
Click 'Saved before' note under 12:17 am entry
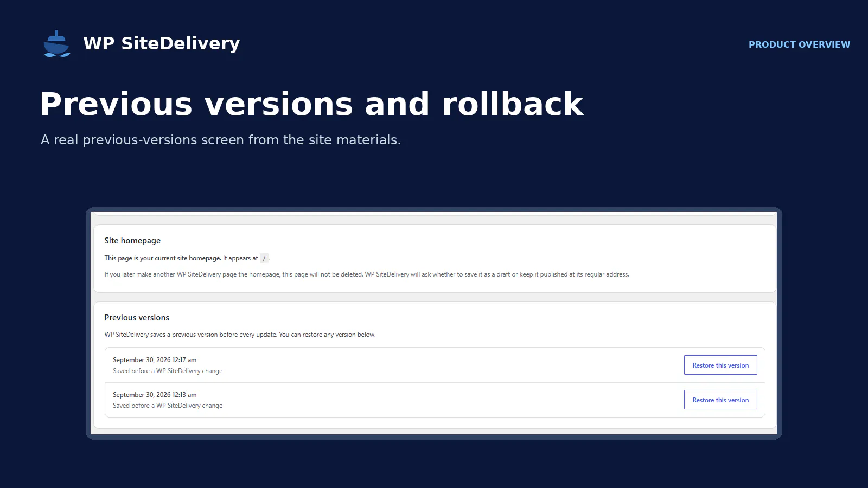(168, 371)
